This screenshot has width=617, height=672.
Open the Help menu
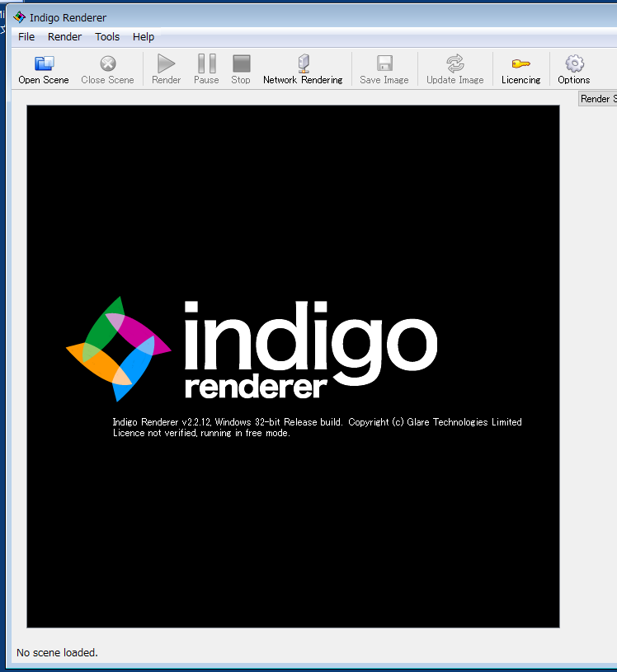tap(144, 37)
